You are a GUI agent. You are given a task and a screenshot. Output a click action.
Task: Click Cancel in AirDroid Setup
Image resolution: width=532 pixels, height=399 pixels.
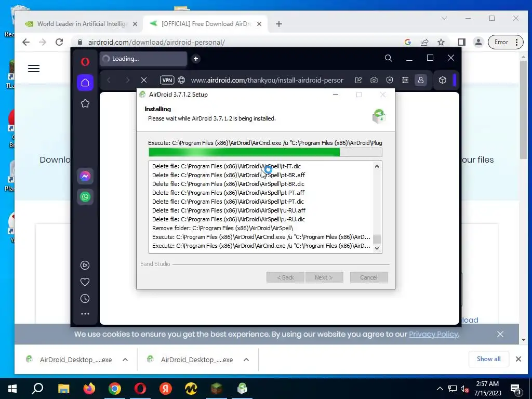point(369,277)
